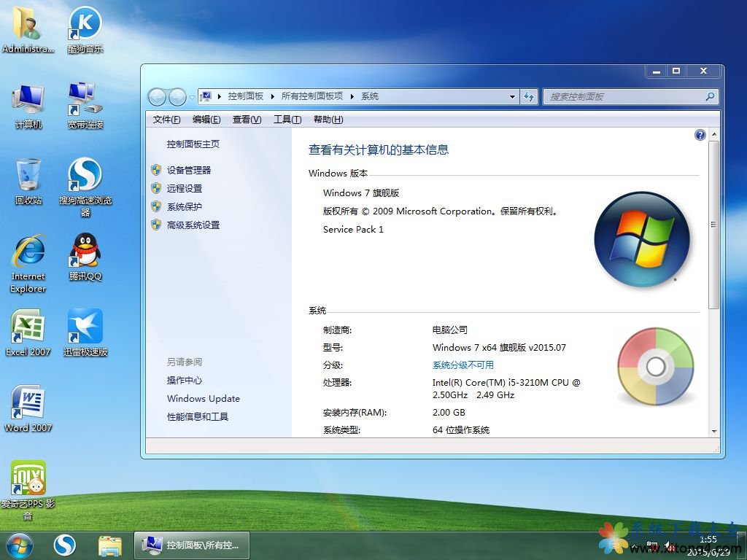Open Windows Explorer pinned on taskbar
The image size is (747, 560).
(110, 545)
